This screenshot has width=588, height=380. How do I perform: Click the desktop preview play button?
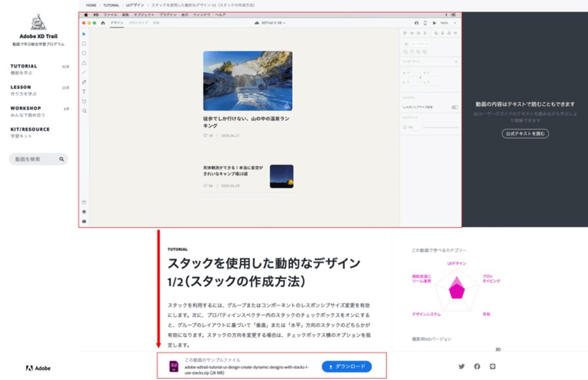click(434, 23)
